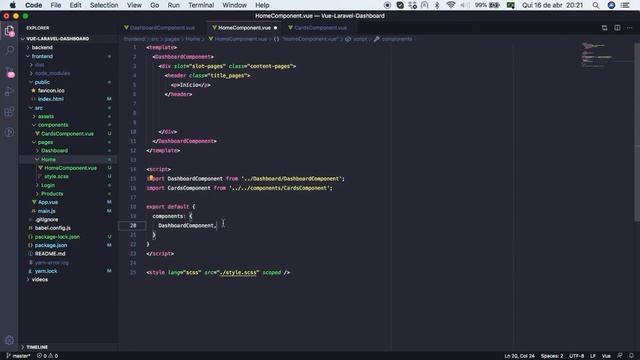Open the Terminal menu
Viewport: 640px width, 360px height.
201,5
